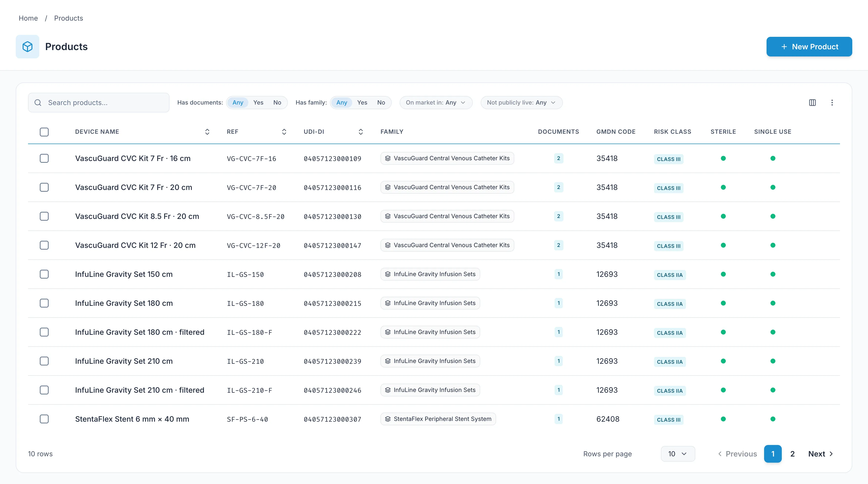Click sterile dot for InfuLine Gravity Set 210 cm

[x=723, y=361]
